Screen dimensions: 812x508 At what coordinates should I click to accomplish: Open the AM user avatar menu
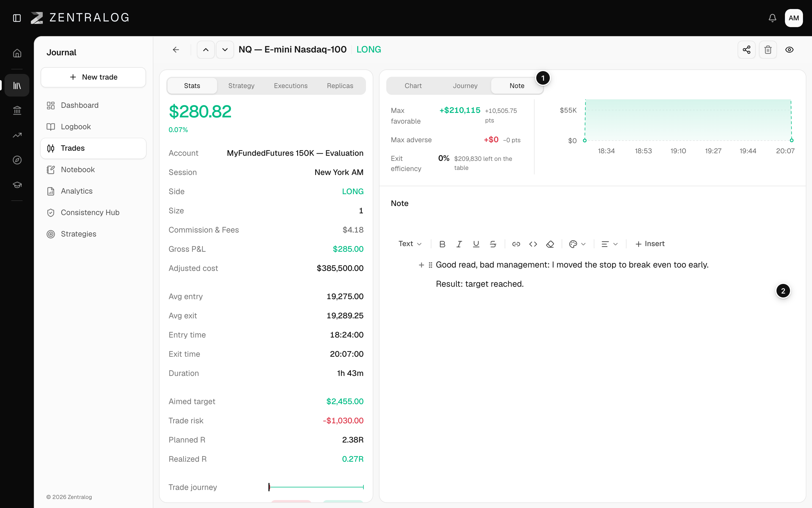coord(794,18)
